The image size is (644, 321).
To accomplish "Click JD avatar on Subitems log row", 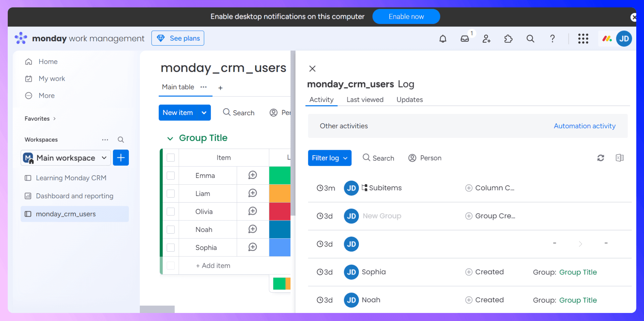I will click(351, 188).
